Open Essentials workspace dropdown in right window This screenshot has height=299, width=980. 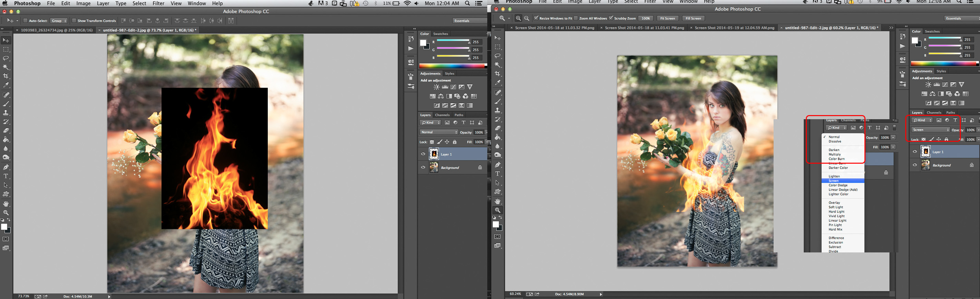(x=962, y=18)
